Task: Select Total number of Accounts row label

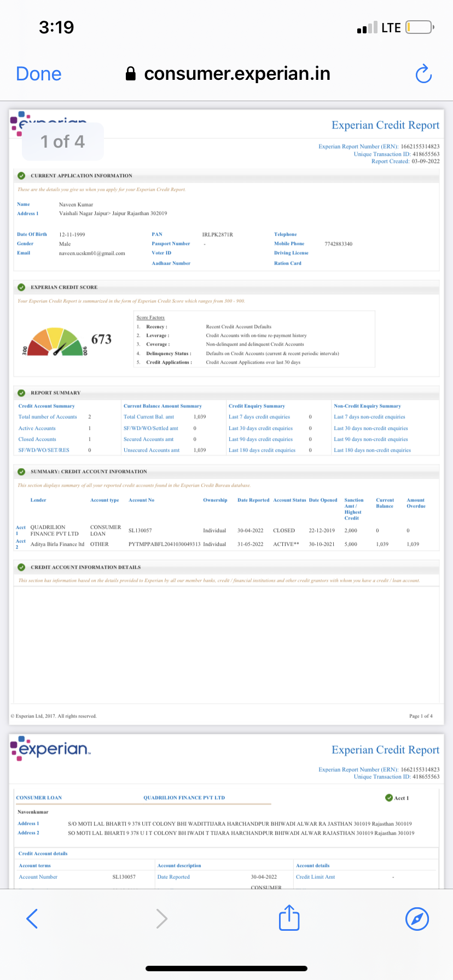Action: [x=48, y=417]
